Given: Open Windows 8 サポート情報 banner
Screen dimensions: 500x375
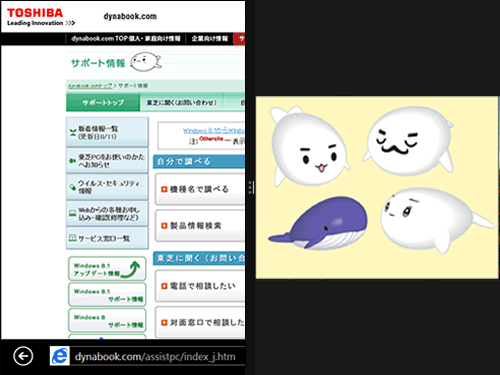Looking at the screenshot, I should [x=107, y=320].
